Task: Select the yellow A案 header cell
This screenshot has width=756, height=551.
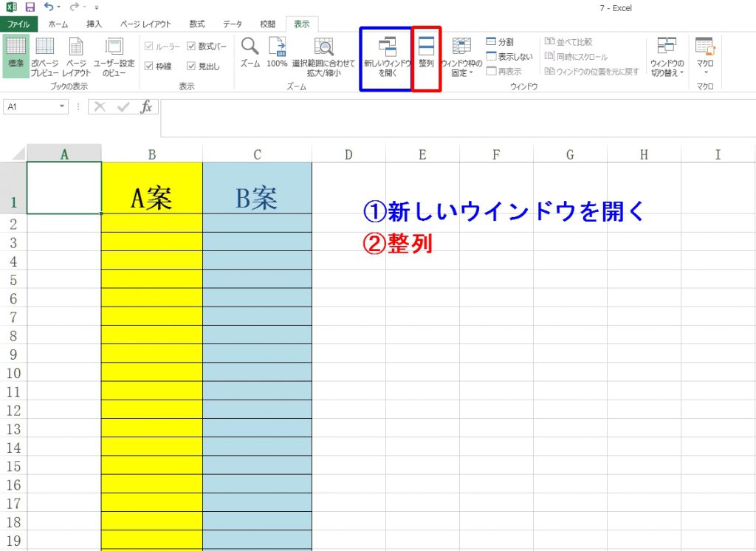Action: [151, 188]
